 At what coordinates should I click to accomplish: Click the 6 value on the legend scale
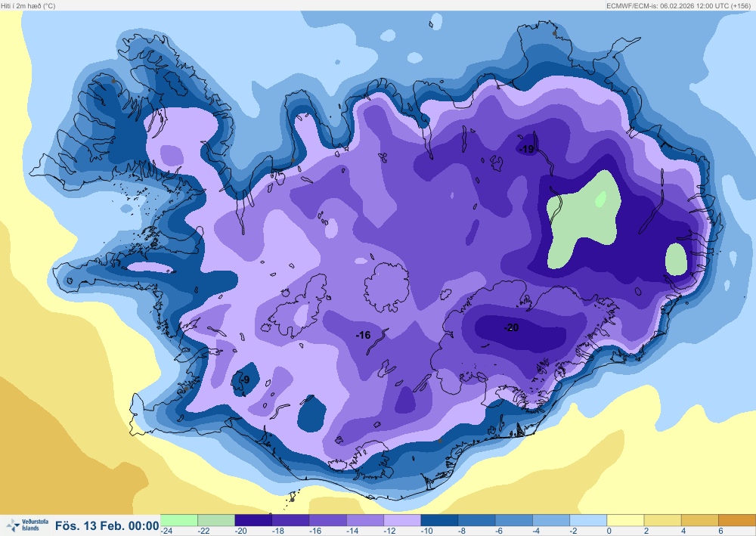(720, 531)
